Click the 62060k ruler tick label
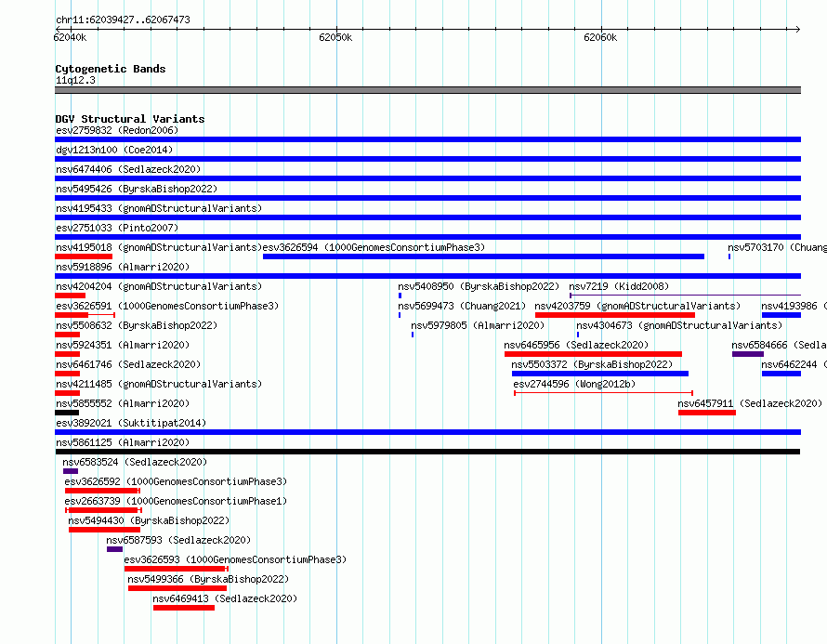The image size is (827, 644). click(x=600, y=37)
